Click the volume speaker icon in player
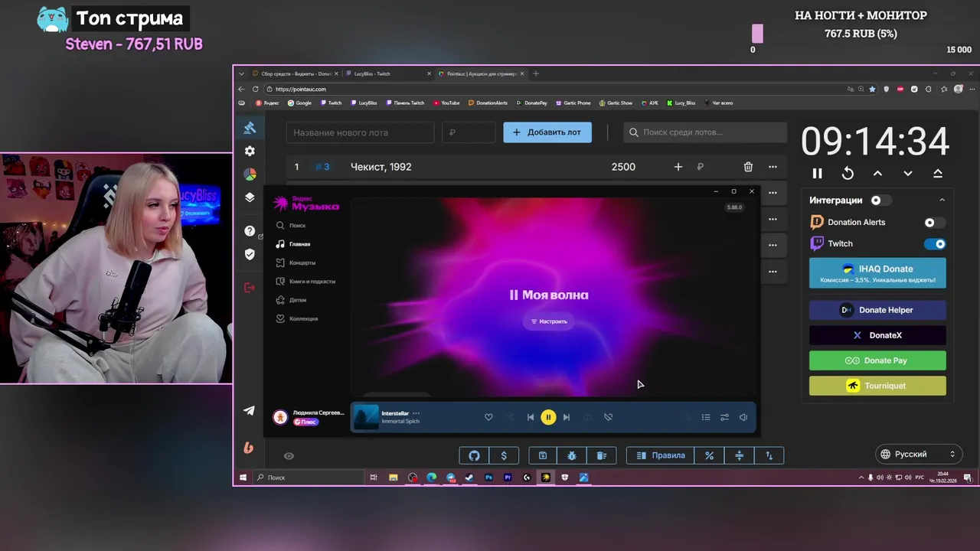 tap(743, 417)
